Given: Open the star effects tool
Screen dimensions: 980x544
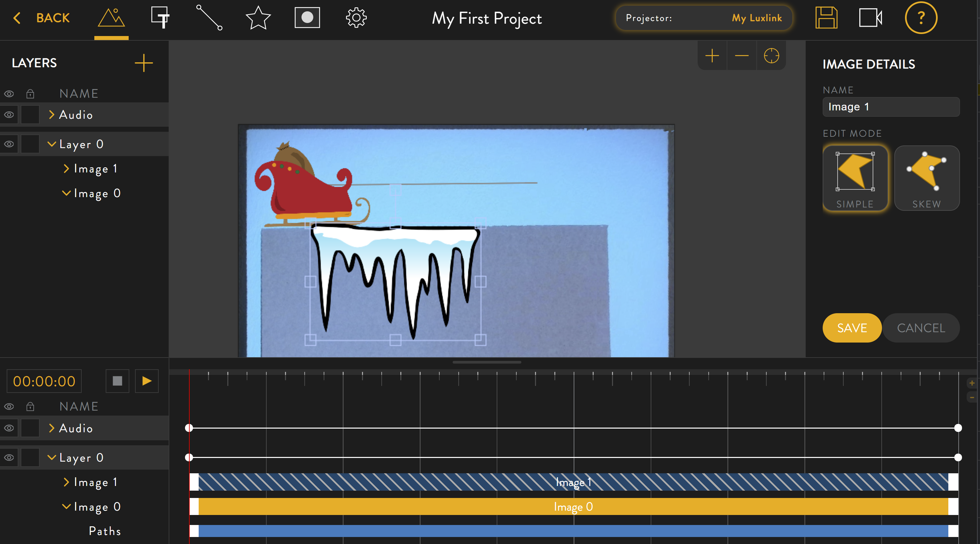Looking at the screenshot, I should (x=258, y=18).
